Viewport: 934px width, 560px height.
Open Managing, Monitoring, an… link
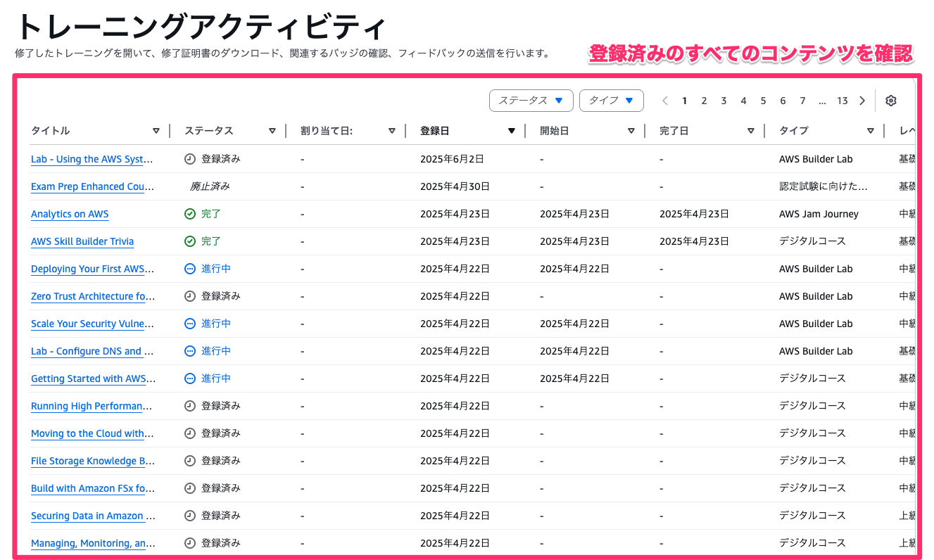pos(93,543)
